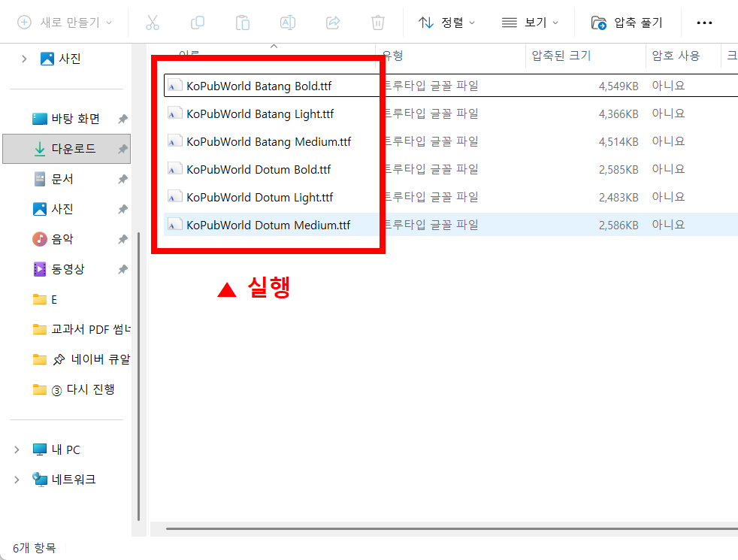Click the 압축 풀기 button
The width and height of the screenshot is (738, 560).
[x=627, y=23]
